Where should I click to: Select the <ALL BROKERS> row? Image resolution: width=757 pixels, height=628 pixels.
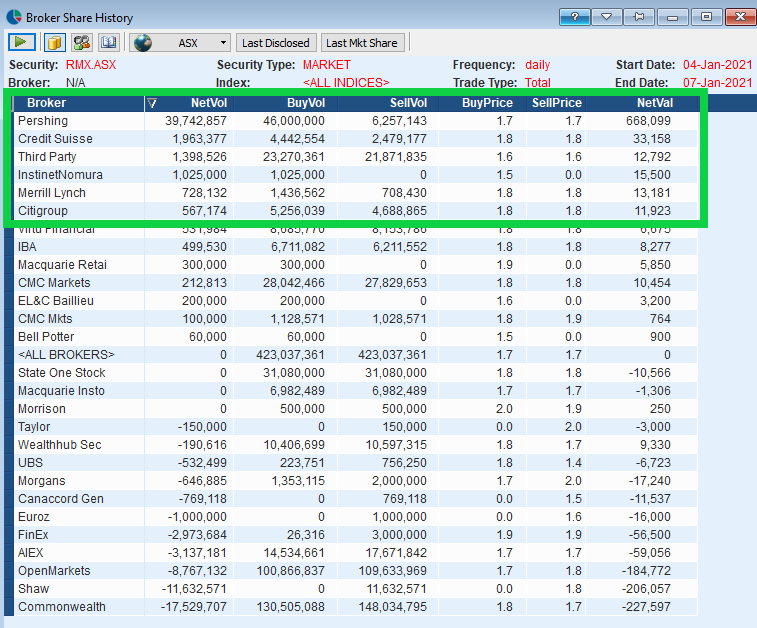356,355
